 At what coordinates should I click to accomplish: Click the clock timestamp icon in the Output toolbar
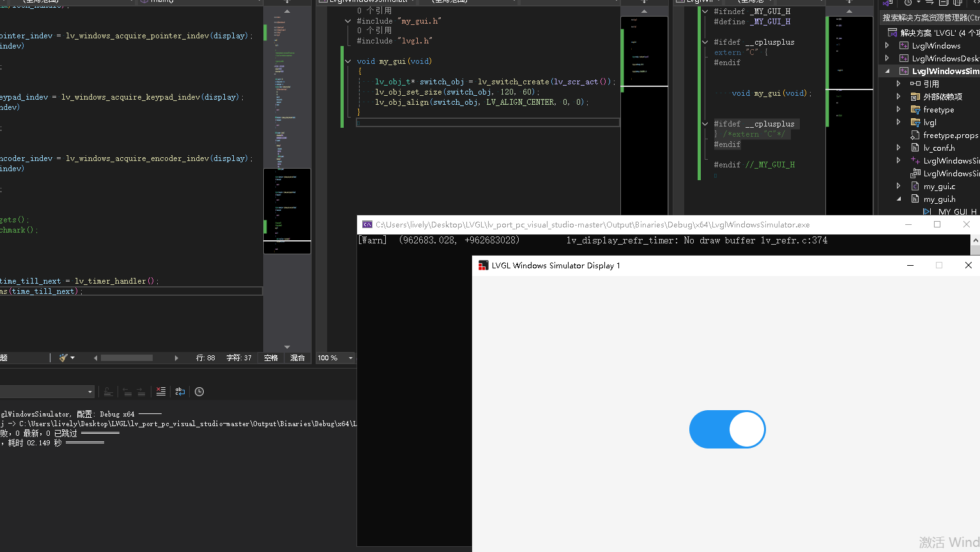pyautogui.click(x=199, y=392)
